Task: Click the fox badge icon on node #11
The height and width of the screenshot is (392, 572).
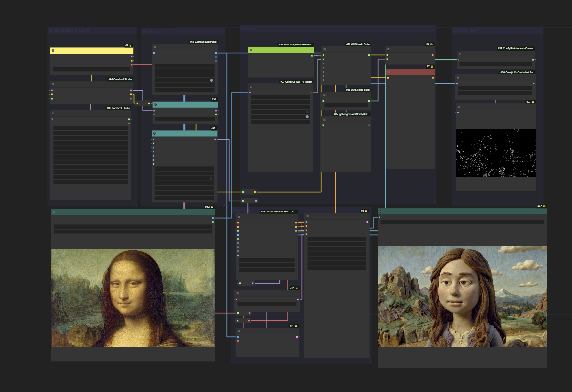Action: [x=296, y=326]
